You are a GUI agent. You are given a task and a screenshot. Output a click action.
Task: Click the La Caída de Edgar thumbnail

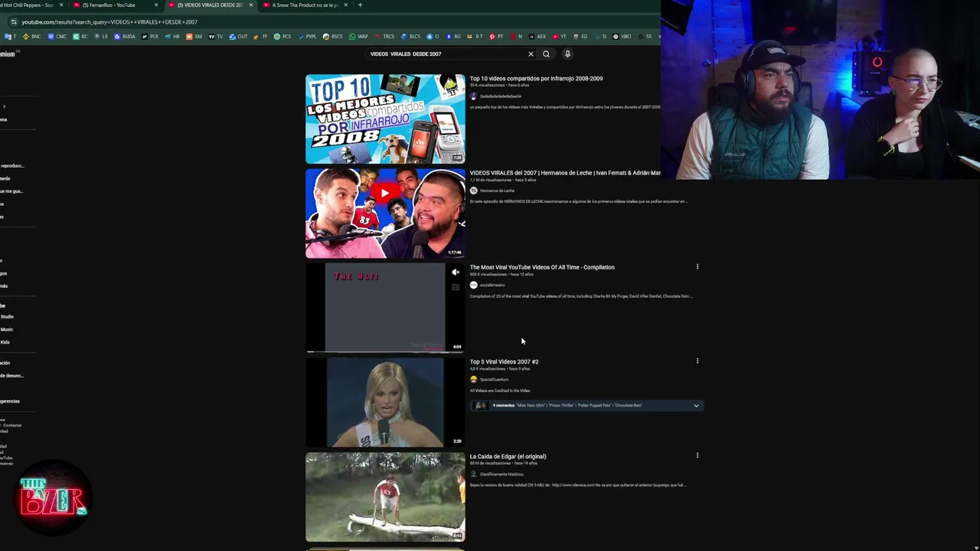point(385,497)
